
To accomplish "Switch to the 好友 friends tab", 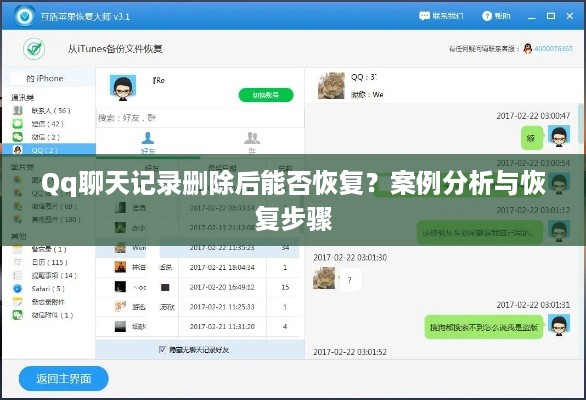I will pyautogui.click(x=148, y=144).
